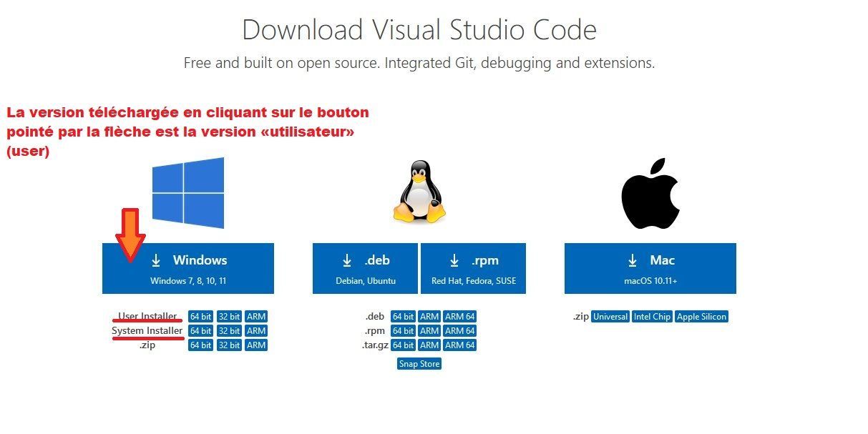This screenshot has height=434, width=868.
Task: Get the Windows System Installer ARM build
Action: pyautogui.click(x=256, y=331)
